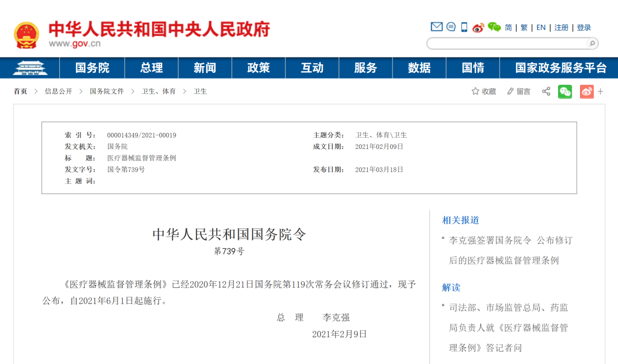Switch site language to EN
The image size is (618, 364).
click(541, 28)
